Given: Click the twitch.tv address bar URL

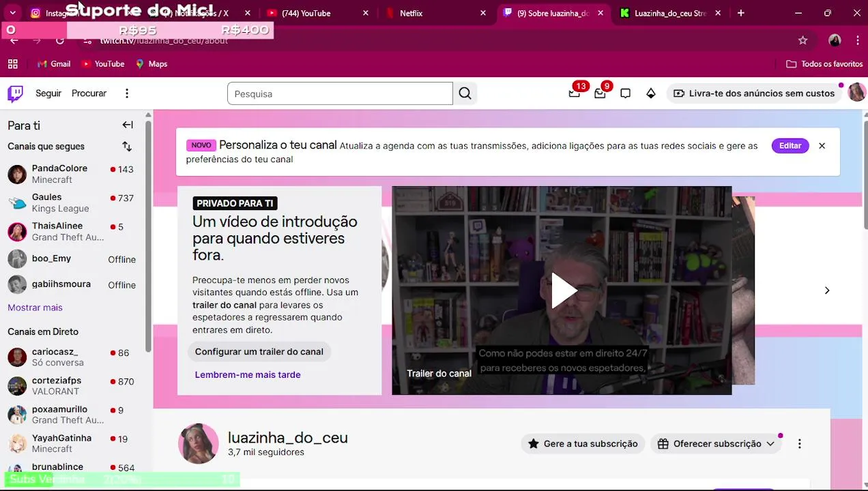Looking at the screenshot, I should (164, 41).
